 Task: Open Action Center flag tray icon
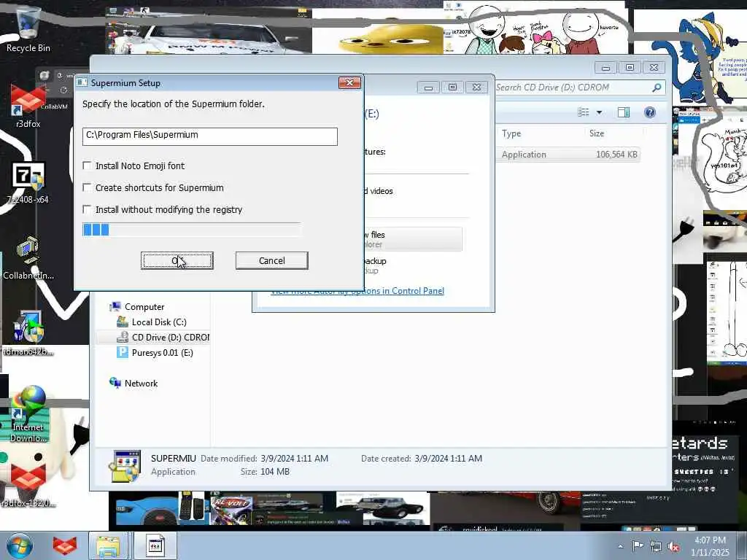coord(638,546)
